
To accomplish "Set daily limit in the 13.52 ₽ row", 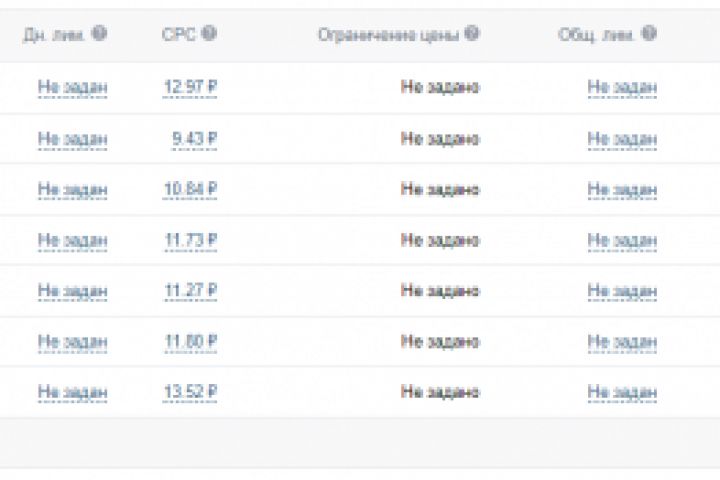I will (72, 393).
